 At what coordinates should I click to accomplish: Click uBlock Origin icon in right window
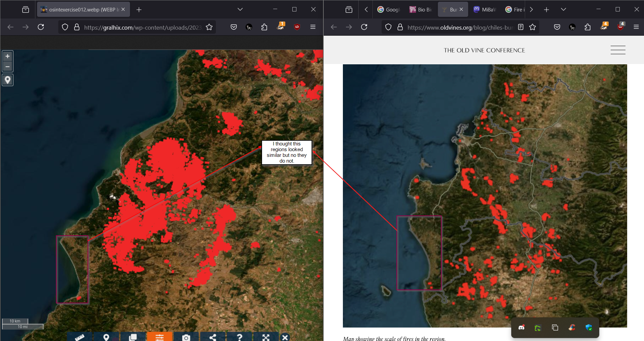click(x=620, y=27)
